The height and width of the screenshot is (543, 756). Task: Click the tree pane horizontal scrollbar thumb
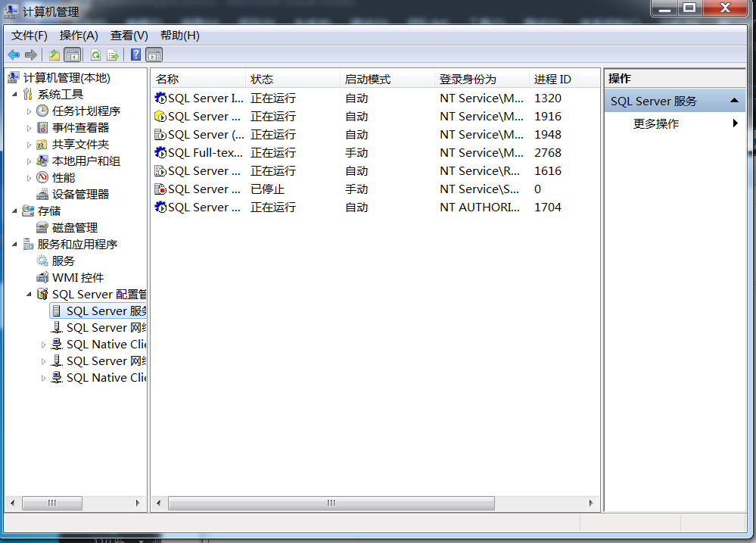(52, 503)
